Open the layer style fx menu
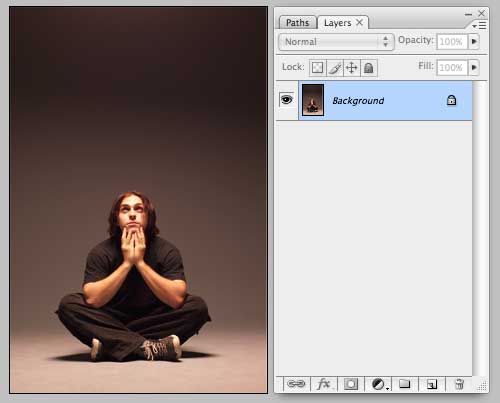Viewport: 500px width, 403px height. [x=323, y=384]
